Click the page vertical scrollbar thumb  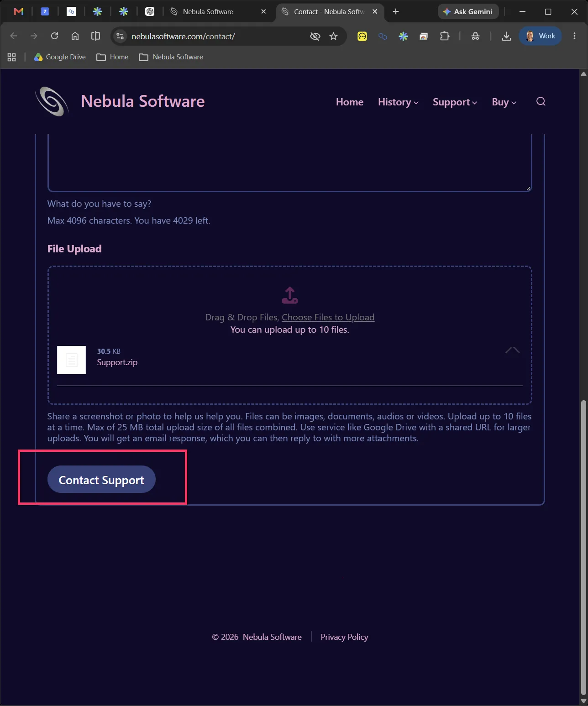click(583, 548)
